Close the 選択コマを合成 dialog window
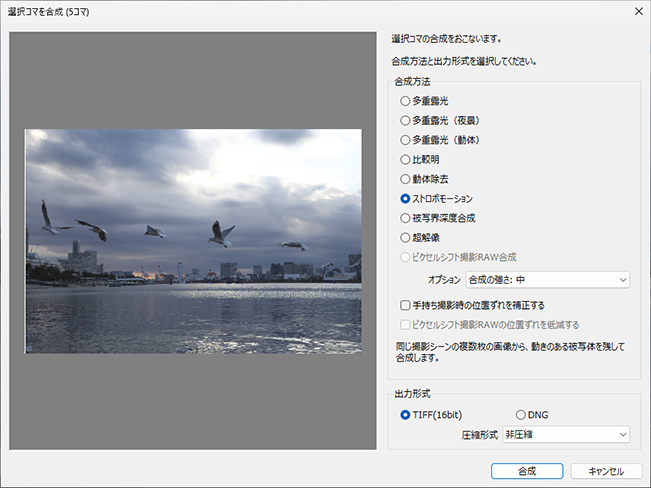The height and width of the screenshot is (488, 651). tap(636, 12)
